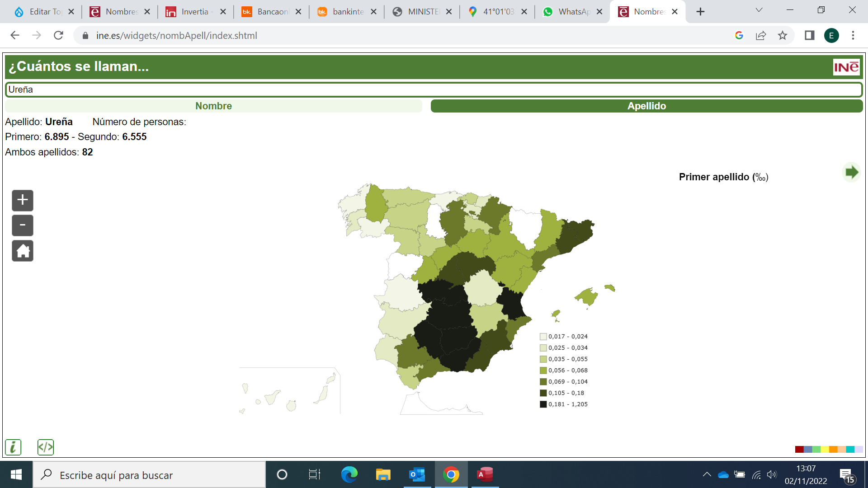Click the green next arrow icon
The height and width of the screenshot is (488, 868).
tap(851, 172)
